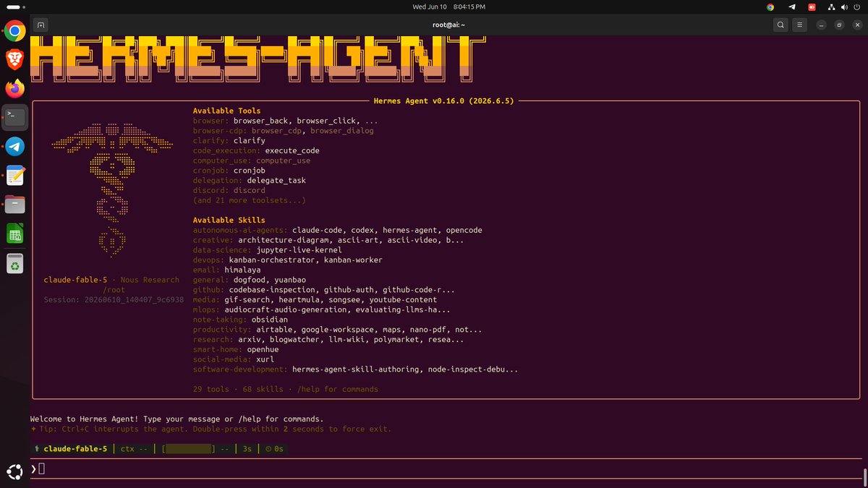Click the 'jupyter-live-kernel' skill name
Screen dimensions: 868x488
(299, 249)
